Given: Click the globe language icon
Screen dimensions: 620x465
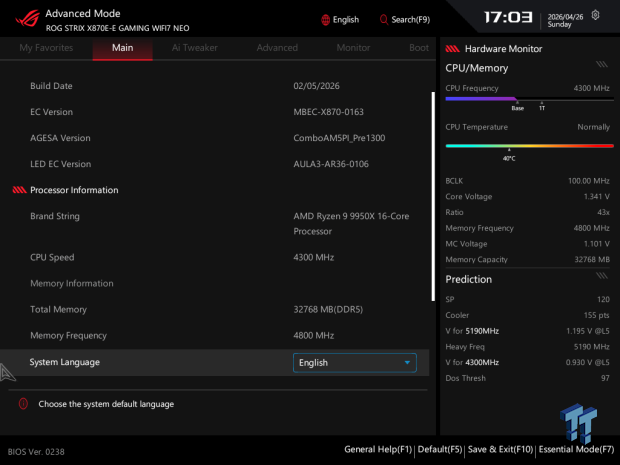Looking at the screenshot, I should (x=325, y=20).
